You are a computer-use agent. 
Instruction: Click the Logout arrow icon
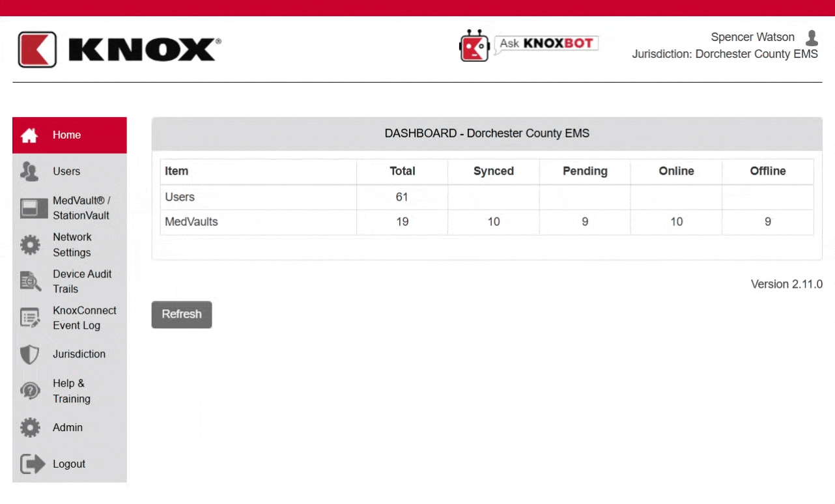(33, 464)
